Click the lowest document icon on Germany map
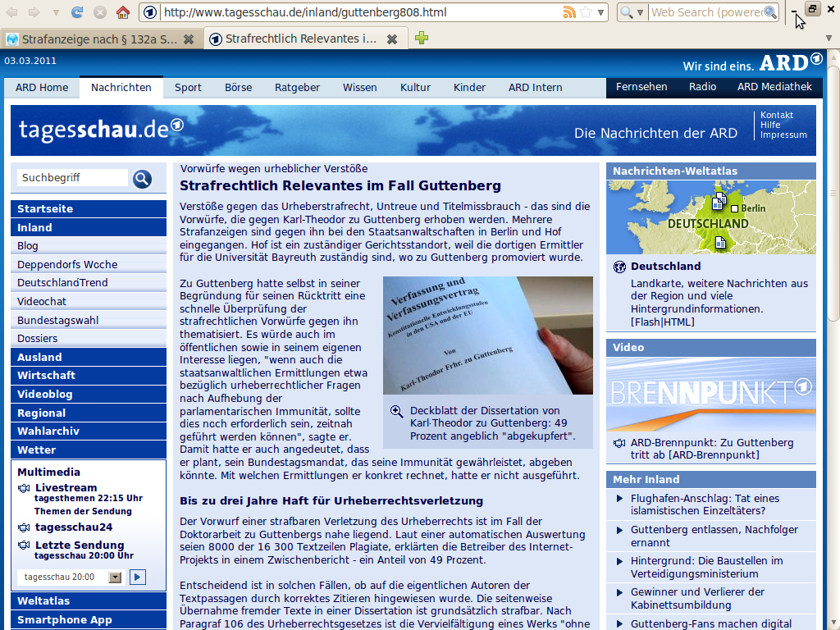Image resolution: width=840 pixels, height=630 pixels. click(720, 243)
